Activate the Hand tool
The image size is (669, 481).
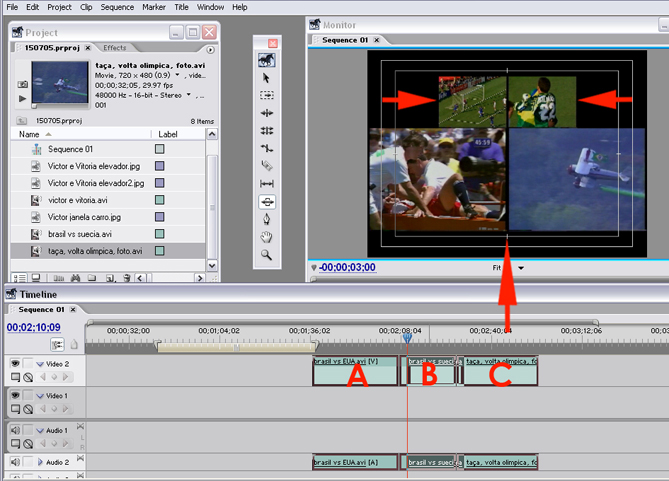(x=267, y=237)
